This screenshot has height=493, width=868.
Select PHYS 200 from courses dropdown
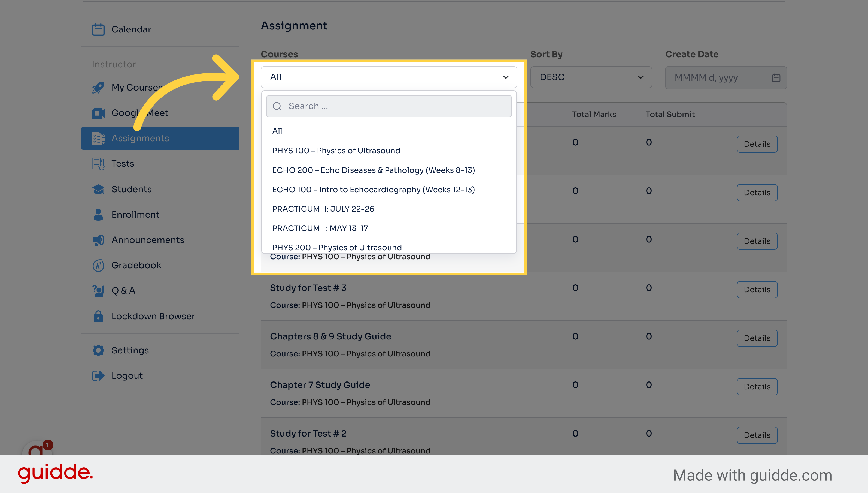336,247
